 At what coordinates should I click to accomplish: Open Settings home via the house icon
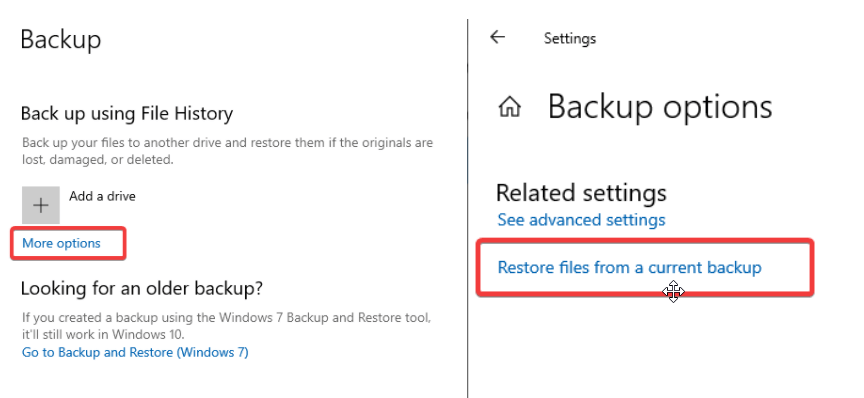509,106
